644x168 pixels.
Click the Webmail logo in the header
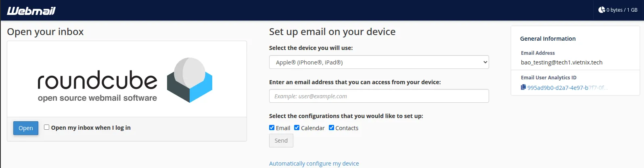31,11
